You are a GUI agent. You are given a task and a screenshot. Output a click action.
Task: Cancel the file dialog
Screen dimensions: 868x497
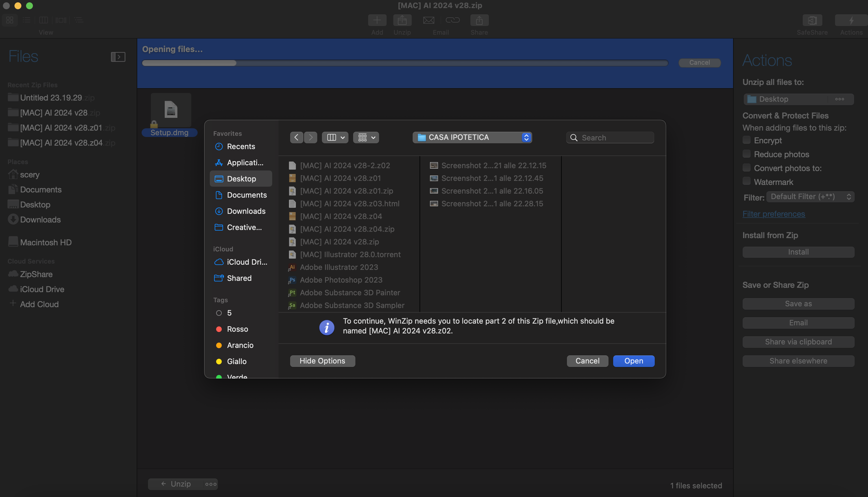pyautogui.click(x=587, y=361)
